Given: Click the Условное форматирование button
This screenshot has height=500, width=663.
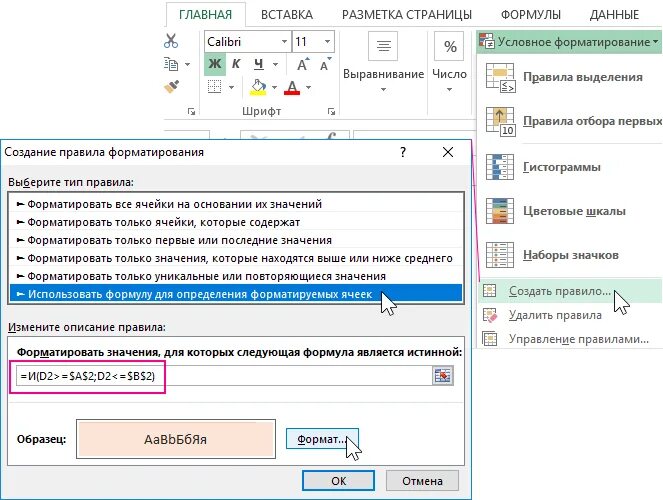Looking at the screenshot, I should click(x=569, y=42).
